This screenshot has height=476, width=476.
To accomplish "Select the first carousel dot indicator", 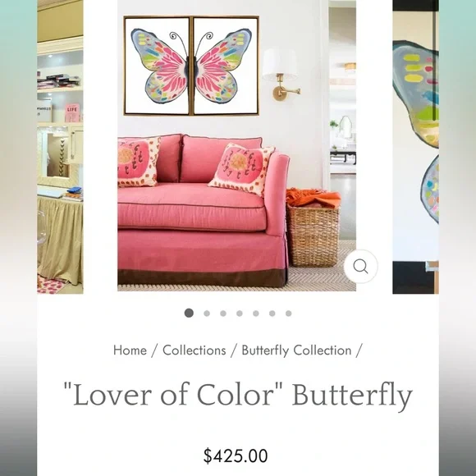I will coord(189,313).
